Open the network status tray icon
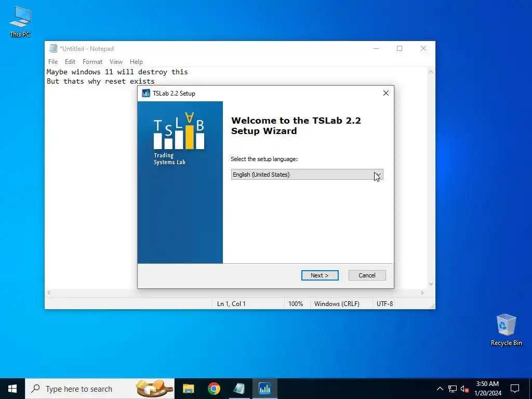Screen dimensions: 532x399 pos(453,389)
